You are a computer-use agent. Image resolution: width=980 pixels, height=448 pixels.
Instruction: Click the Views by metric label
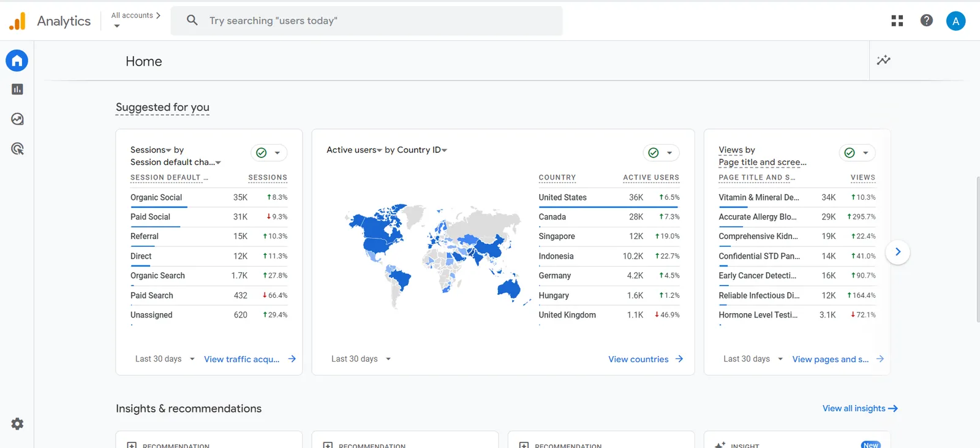(737, 150)
